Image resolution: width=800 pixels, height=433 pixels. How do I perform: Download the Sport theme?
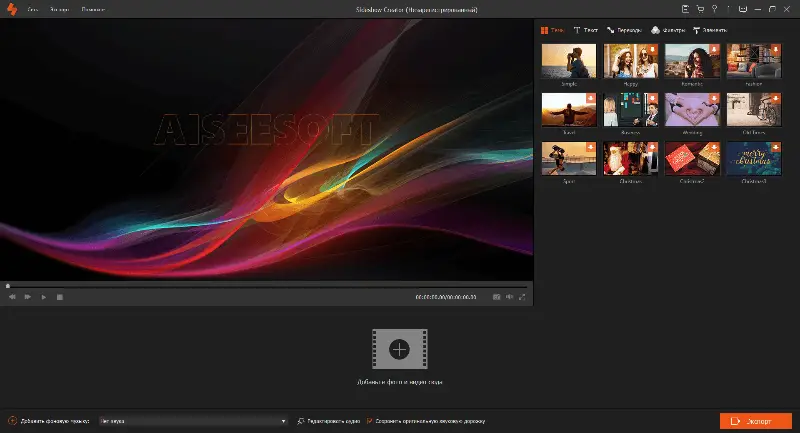coord(590,147)
